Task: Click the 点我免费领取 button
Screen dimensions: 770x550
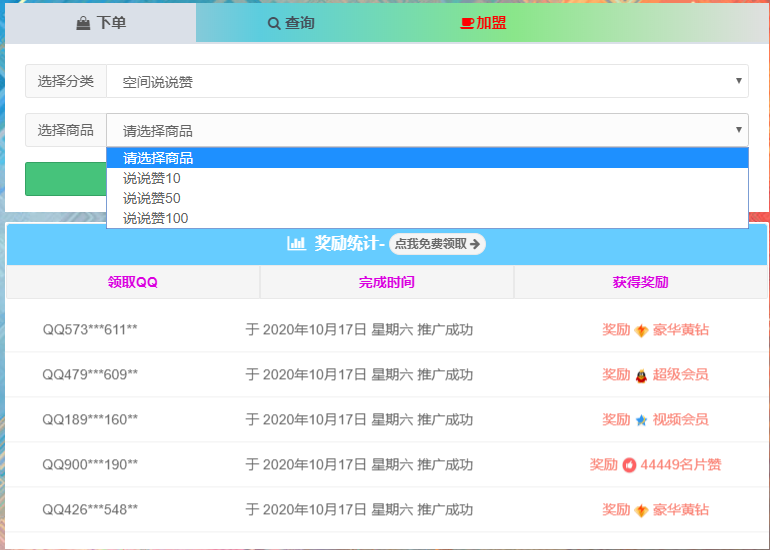Action: click(437, 243)
